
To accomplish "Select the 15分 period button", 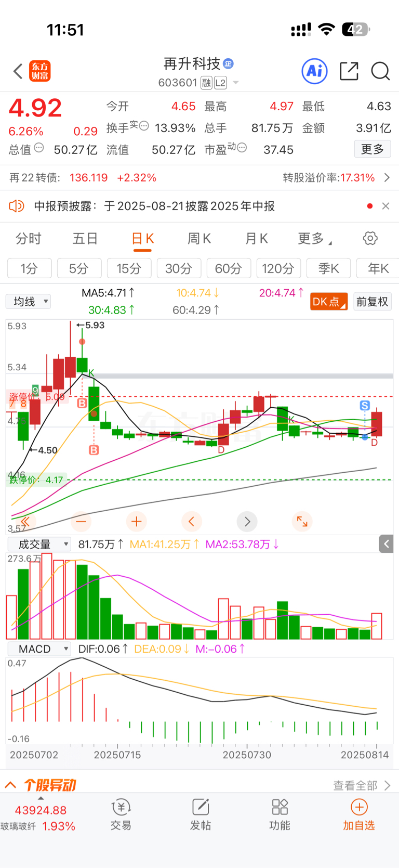I will click(x=129, y=268).
